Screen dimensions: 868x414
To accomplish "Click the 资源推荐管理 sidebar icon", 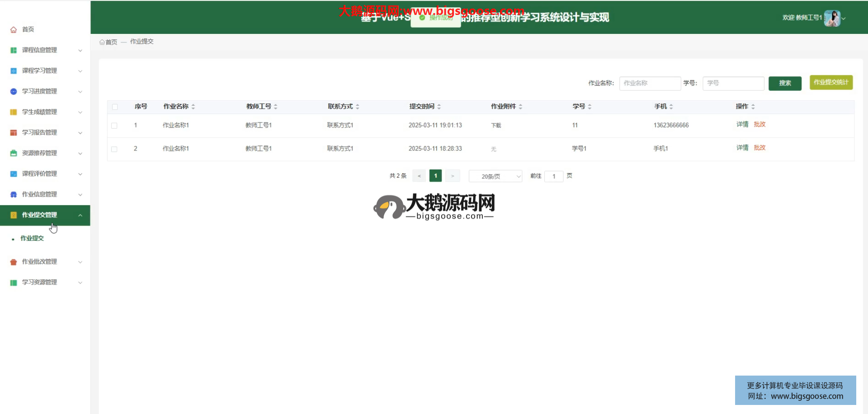I will (x=14, y=153).
